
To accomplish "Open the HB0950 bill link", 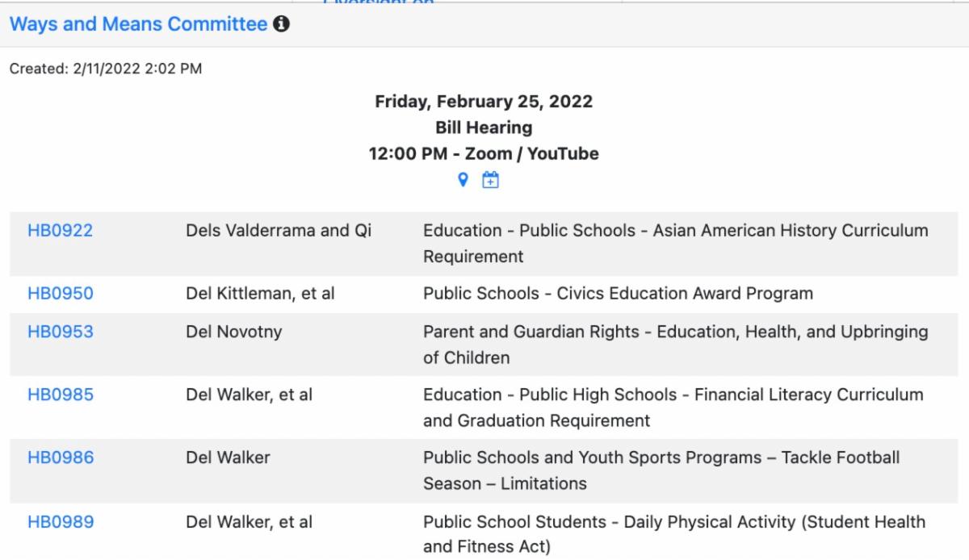I will (x=61, y=294).
